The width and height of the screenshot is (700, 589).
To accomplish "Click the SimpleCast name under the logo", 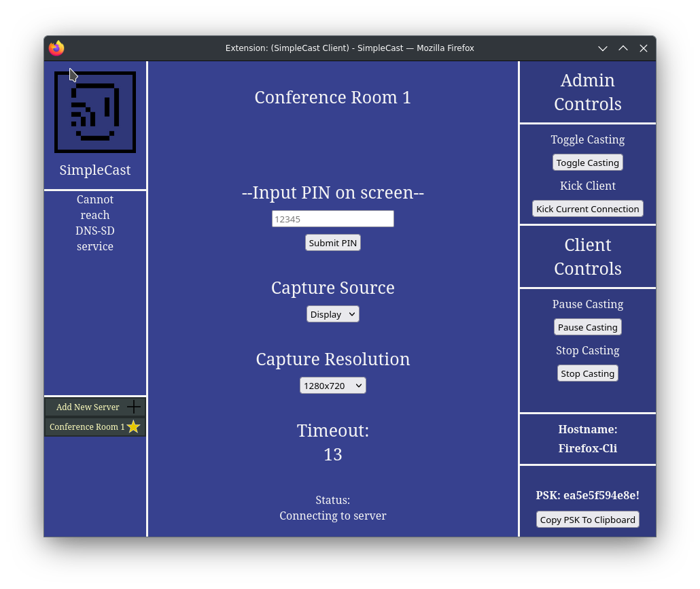I will (95, 170).
